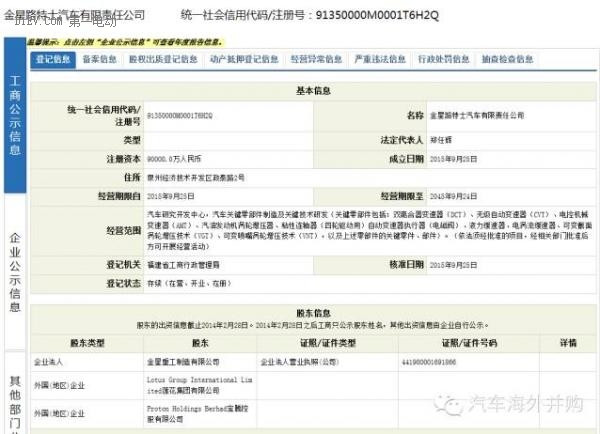Click shareholder 金星重工制造有限公司
The height and width of the screenshot is (434, 600).
pos(183,362)
